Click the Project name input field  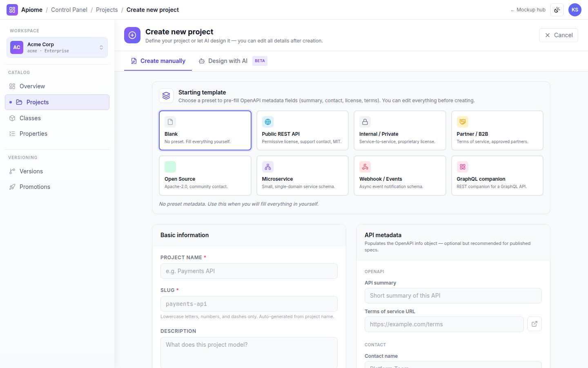pos(249,271)
